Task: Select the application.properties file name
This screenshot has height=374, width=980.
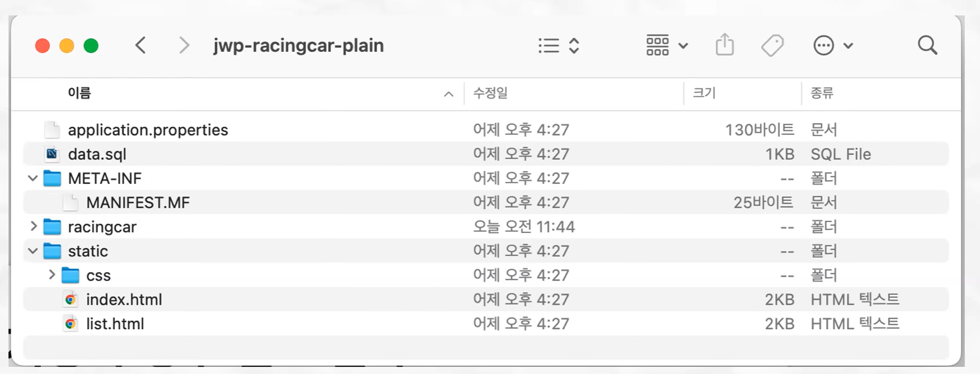Action: pos(148,130)
